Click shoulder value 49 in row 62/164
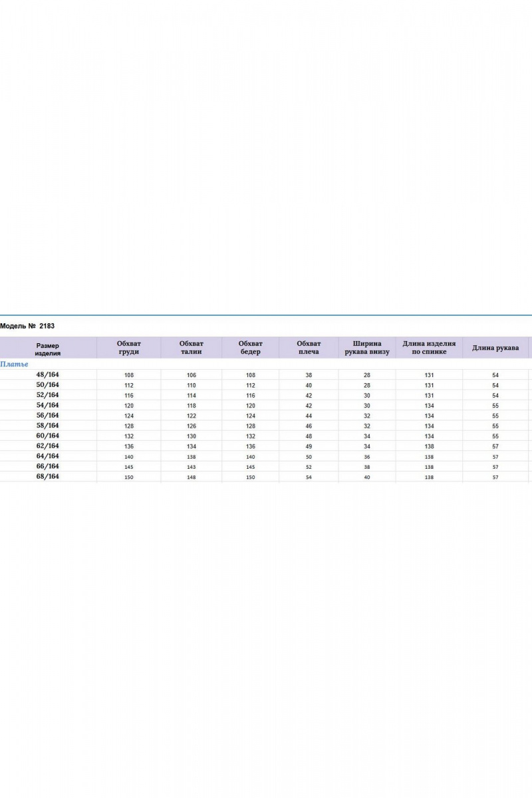Image resolution: width=532 pixels, height=798 pixels. 309,446
